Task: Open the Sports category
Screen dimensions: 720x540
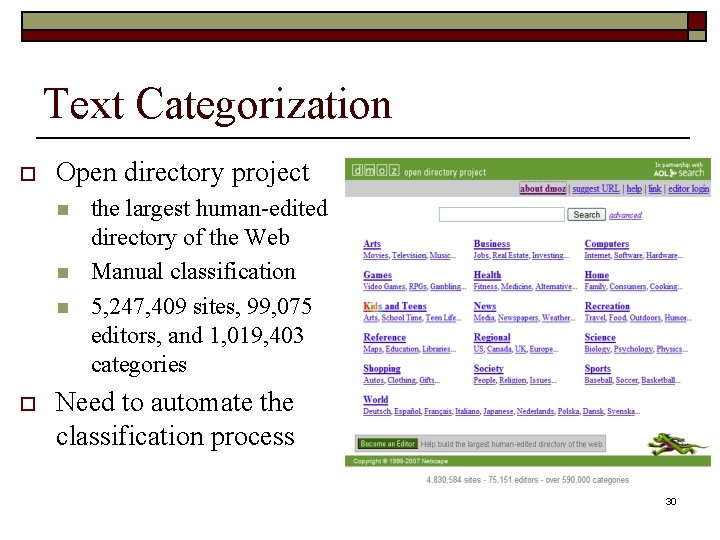Action: tap(597, 369)
